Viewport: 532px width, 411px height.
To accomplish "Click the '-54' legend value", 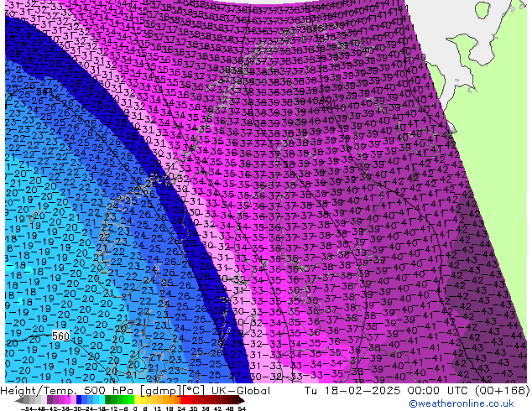I will (x=27, y=408).
